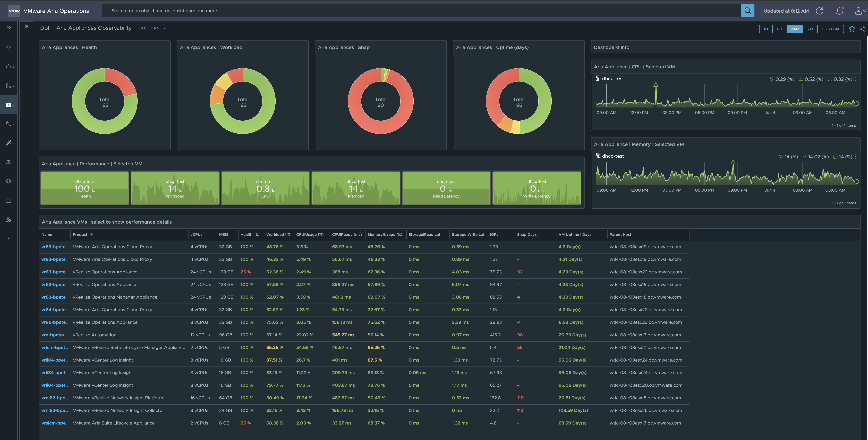This screenshot has width=868, height=440.
Task: Click the share dashboard icon
Action: (x=862, y=29)
